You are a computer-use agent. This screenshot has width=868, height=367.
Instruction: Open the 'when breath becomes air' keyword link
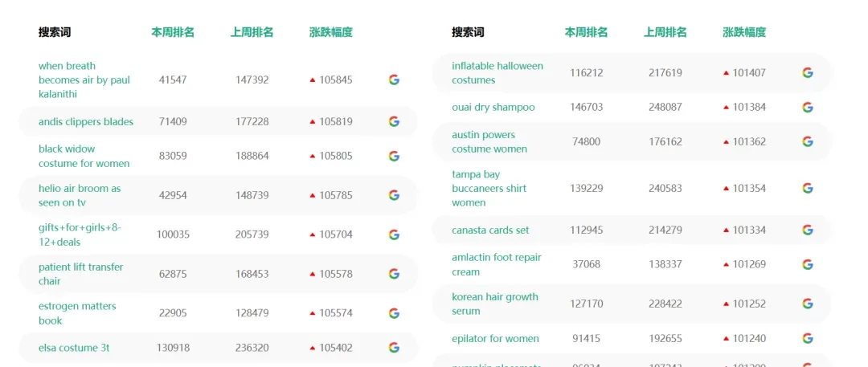pyautogui.click(x=84, y=80)
